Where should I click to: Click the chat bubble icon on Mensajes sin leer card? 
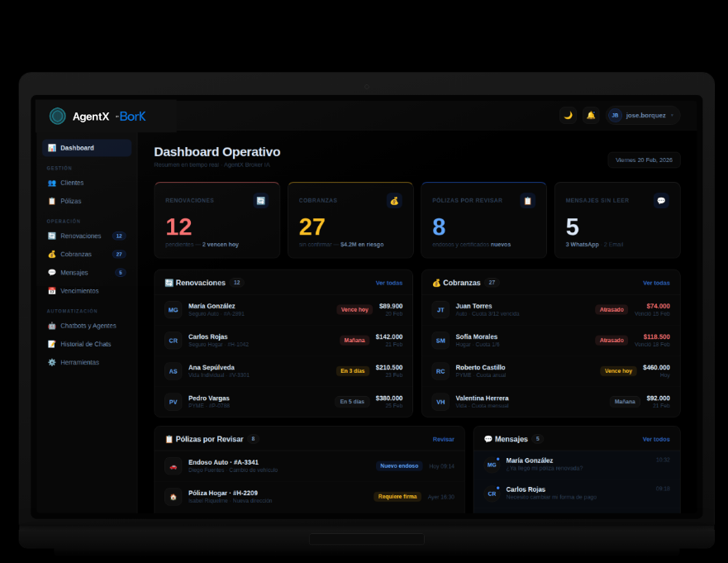[x=661, y=200]
